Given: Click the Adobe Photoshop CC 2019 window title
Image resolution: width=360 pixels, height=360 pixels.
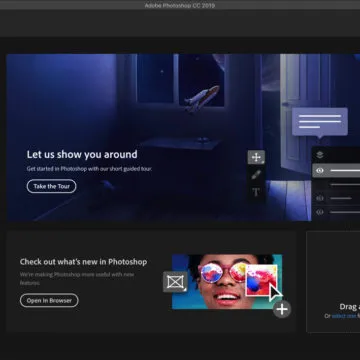Looking at the screenshot, I should pos(180,6).
